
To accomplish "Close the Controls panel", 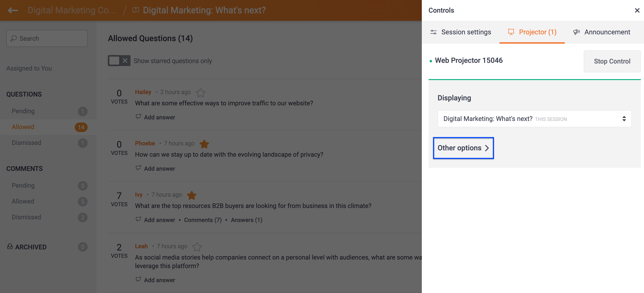I will click(637, 10).
